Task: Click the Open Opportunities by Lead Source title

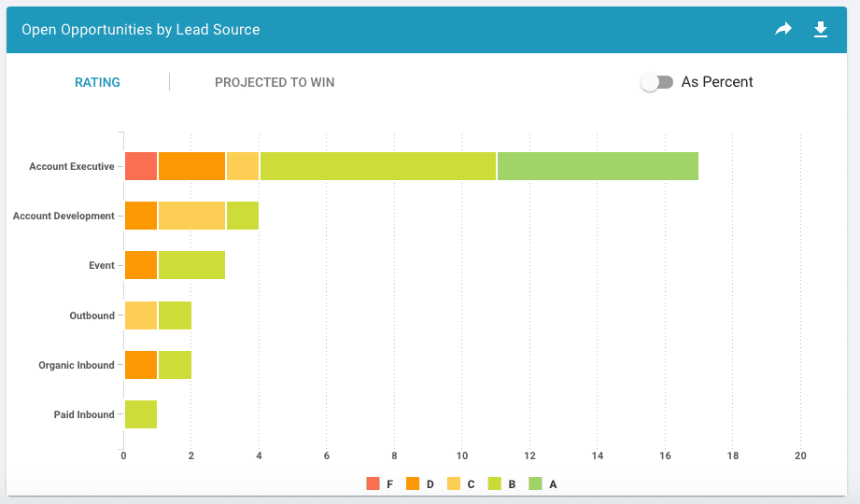Action: pyautogui.click(x=141, y=30)
